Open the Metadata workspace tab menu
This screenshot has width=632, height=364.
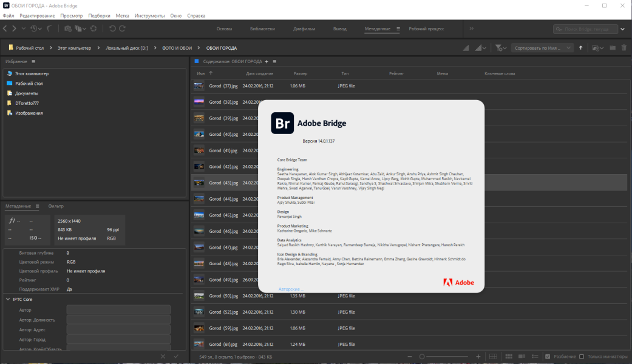[x=398, y=29]
